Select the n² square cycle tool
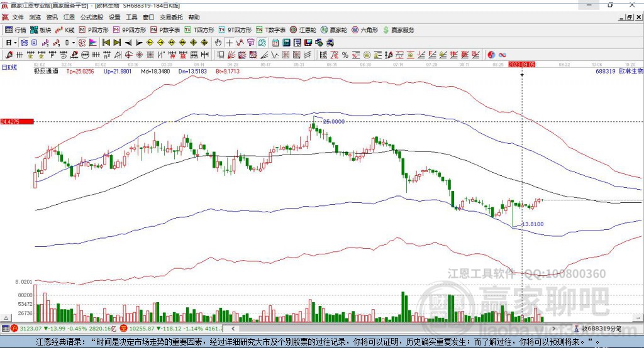The height and width of the screenshot is (348, 644). point(107,55)
